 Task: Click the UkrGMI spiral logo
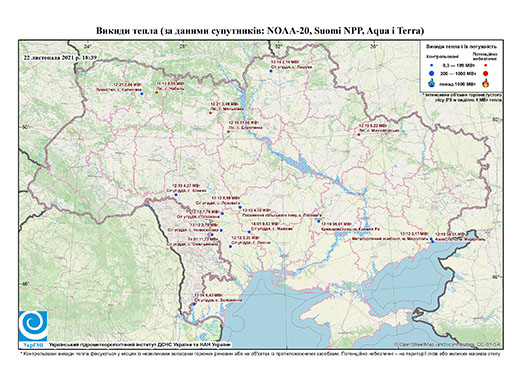[33, 326]
